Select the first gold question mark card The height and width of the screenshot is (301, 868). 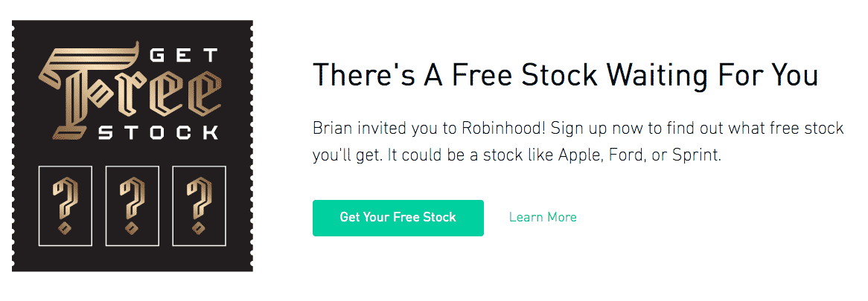(66, 205)
